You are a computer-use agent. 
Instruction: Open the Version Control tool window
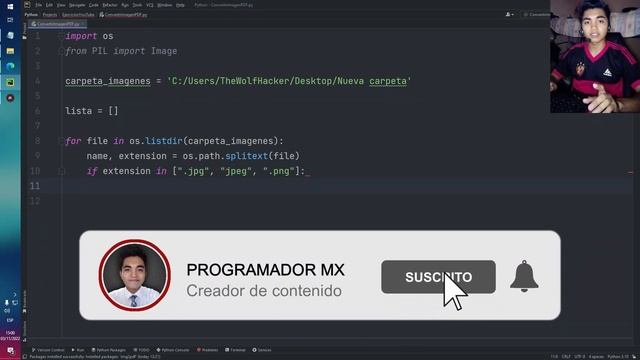coord(48,350)
